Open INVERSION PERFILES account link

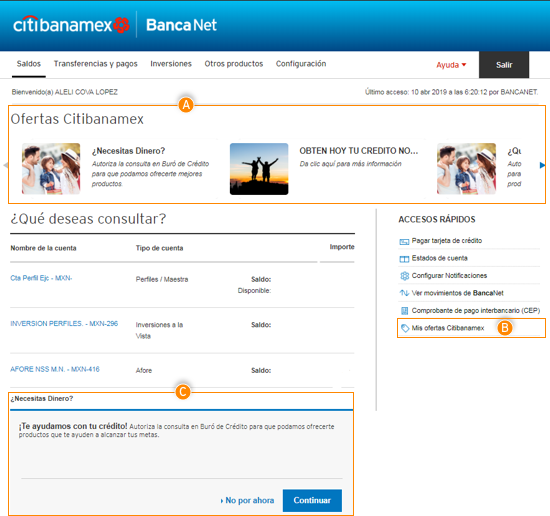[x=64, y=323]
